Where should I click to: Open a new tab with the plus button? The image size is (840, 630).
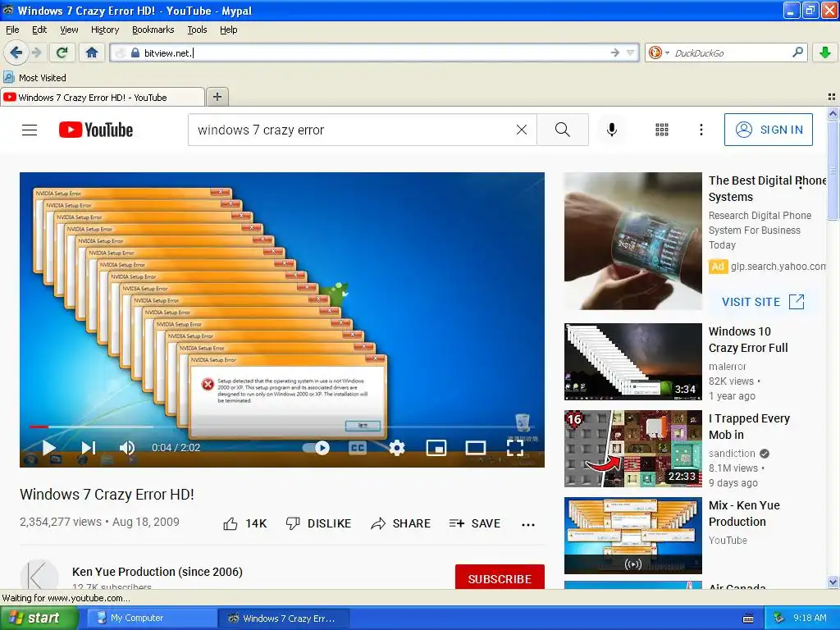point(217,97)
